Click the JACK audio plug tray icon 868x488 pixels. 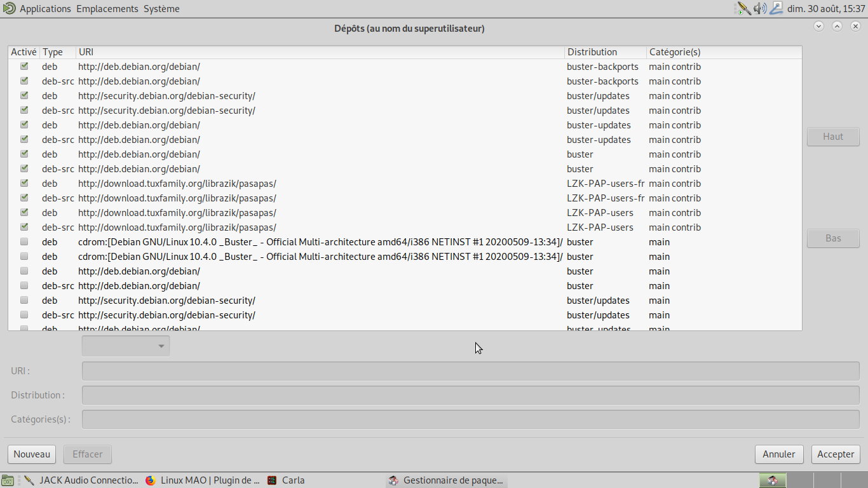(x=743, y=8)
